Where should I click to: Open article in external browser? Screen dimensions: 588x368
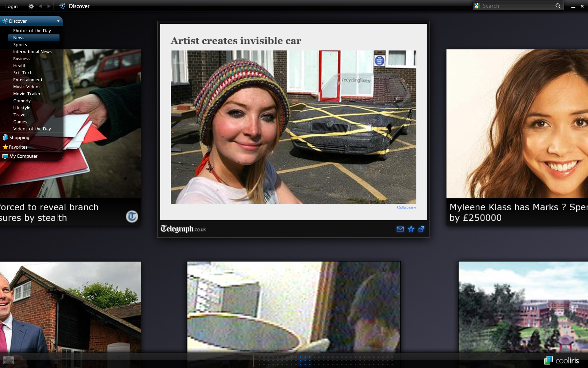(x=421, y=229)
